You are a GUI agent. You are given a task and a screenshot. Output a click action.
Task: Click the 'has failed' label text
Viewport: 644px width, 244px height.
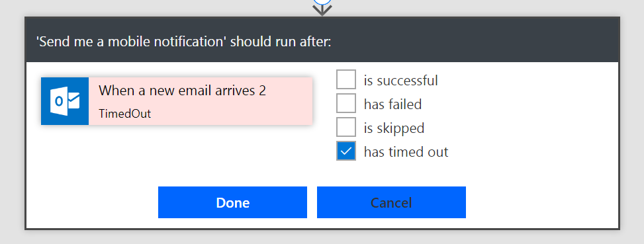point(392,104)
